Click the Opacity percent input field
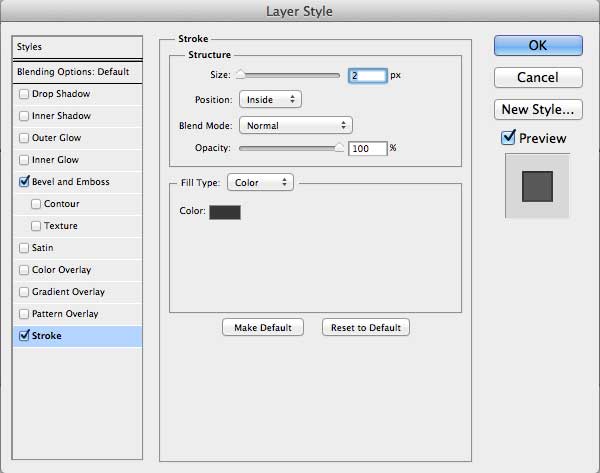The height and width of the screenshot is (473, 600). [368, 148]
